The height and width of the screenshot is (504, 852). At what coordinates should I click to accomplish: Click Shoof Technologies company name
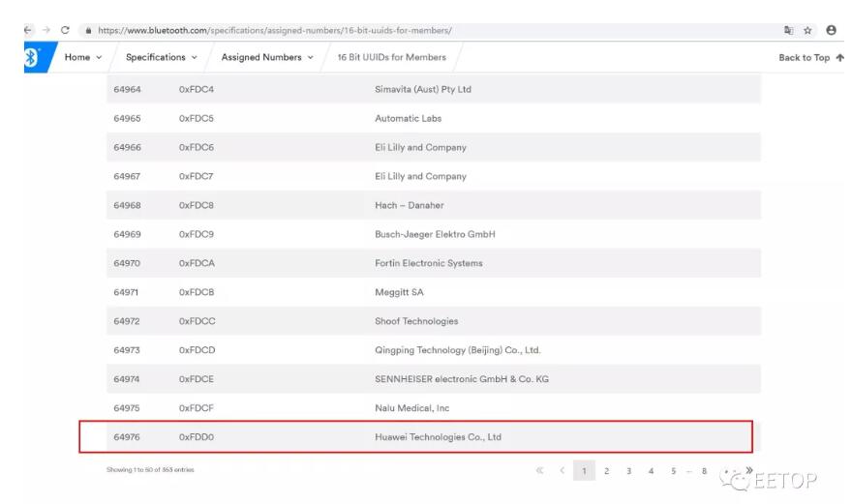point(416,321)
